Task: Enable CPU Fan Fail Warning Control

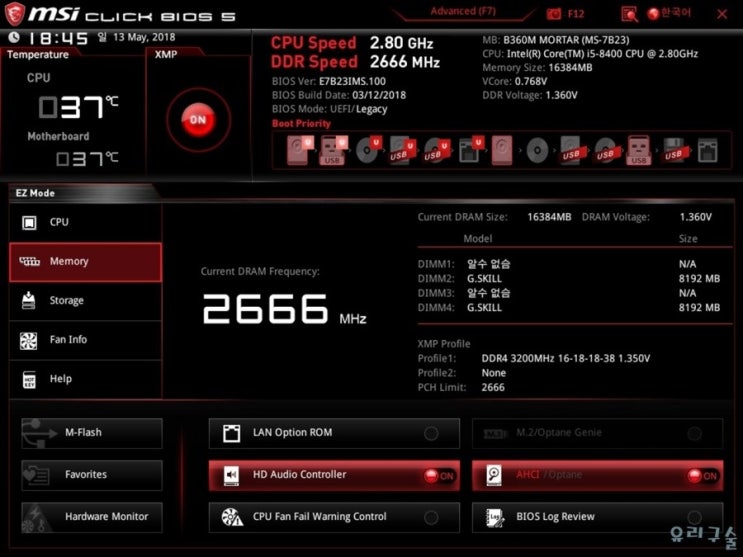Action: click(334, 517)
